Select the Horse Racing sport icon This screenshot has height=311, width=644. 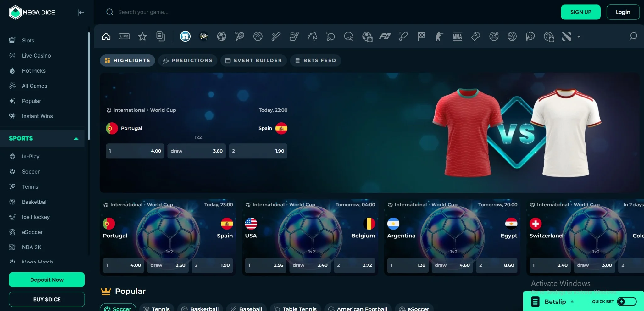(312, 36)
